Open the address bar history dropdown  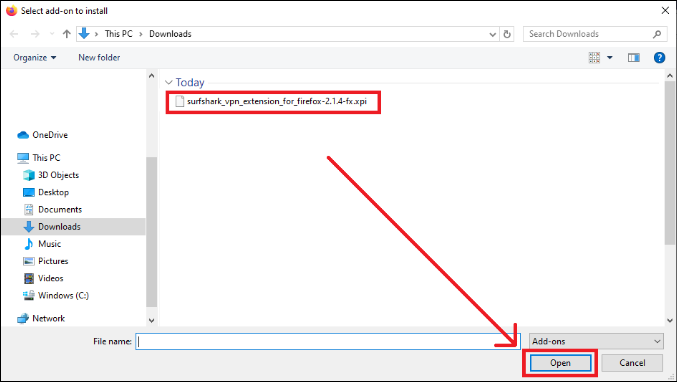click(x=492, y=34)
